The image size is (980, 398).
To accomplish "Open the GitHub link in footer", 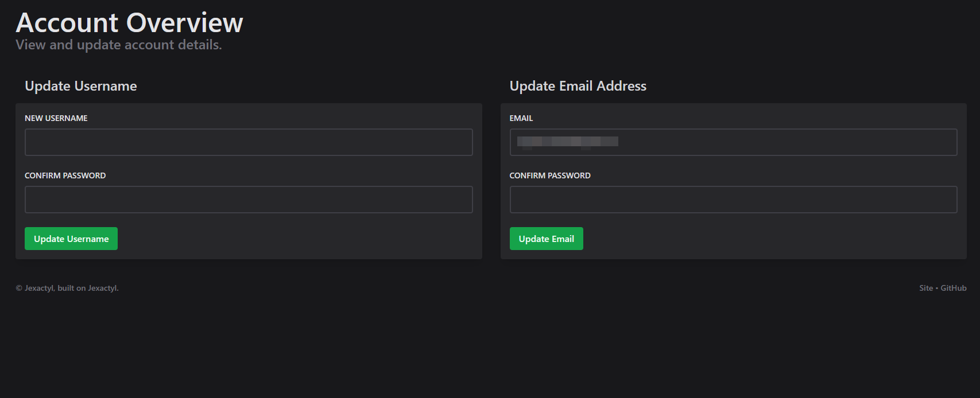I will pyautogui.click(x=954, y=288).
